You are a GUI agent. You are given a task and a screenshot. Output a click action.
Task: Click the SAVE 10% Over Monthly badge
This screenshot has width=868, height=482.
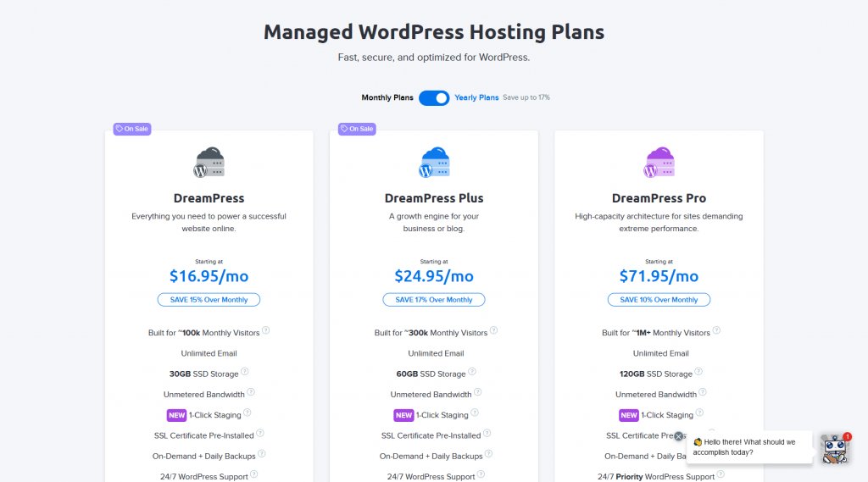(659, 300)
